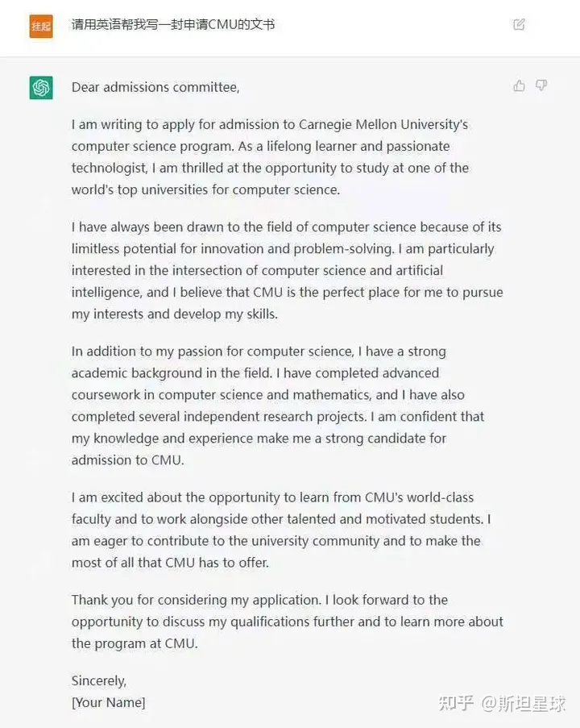The width and height of the screenshot is (580, 728).
Task: Click 'most of all that CMU has to offer' line
Action: click(x=170, y=563)
